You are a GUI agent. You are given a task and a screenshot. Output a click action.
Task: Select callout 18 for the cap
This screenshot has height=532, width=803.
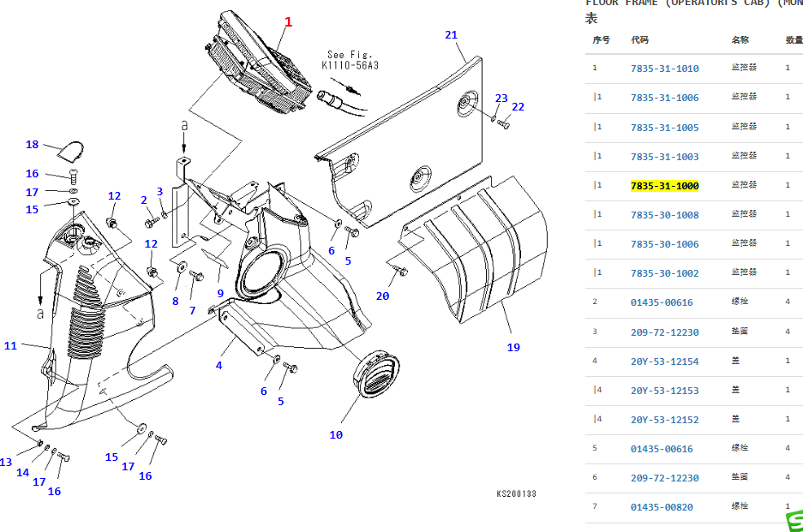tap(33, 145)
